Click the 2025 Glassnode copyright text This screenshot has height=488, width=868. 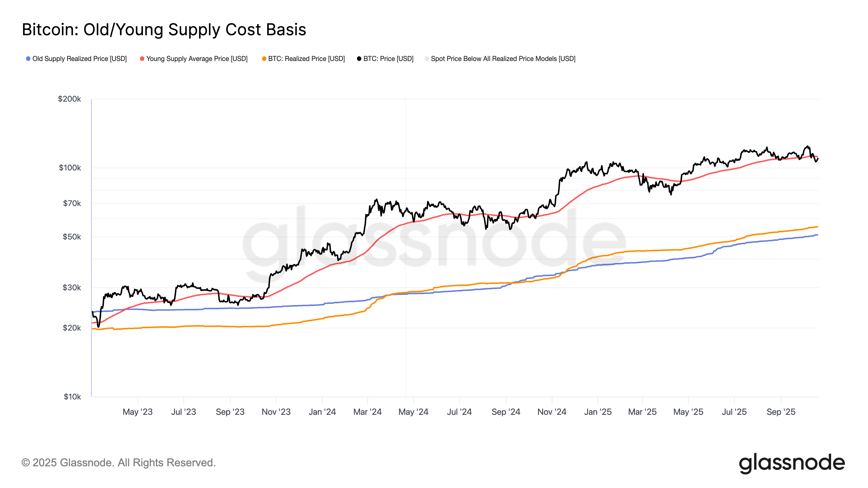coord(119,463)
